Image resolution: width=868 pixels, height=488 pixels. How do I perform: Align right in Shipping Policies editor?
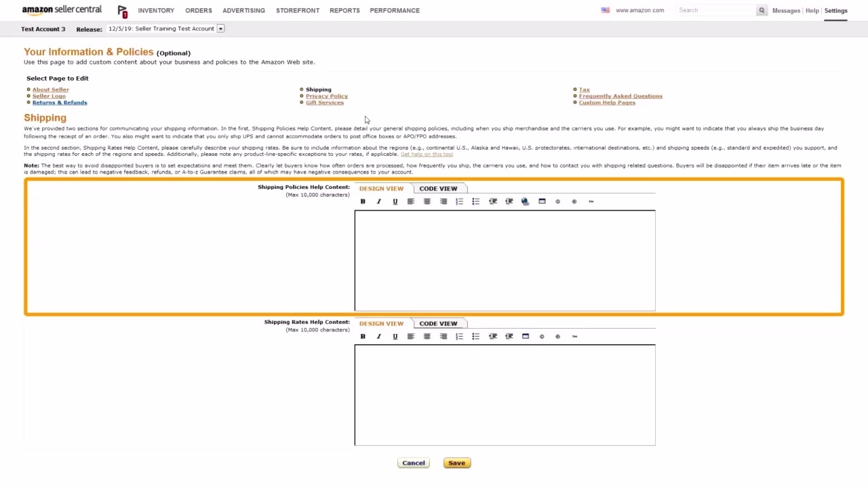click(443, 201)
